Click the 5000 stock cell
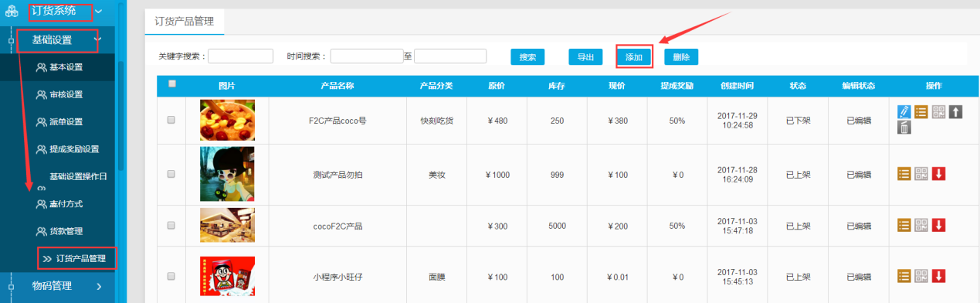The height and width of the screenshot is (303, 980). point(557,226)
